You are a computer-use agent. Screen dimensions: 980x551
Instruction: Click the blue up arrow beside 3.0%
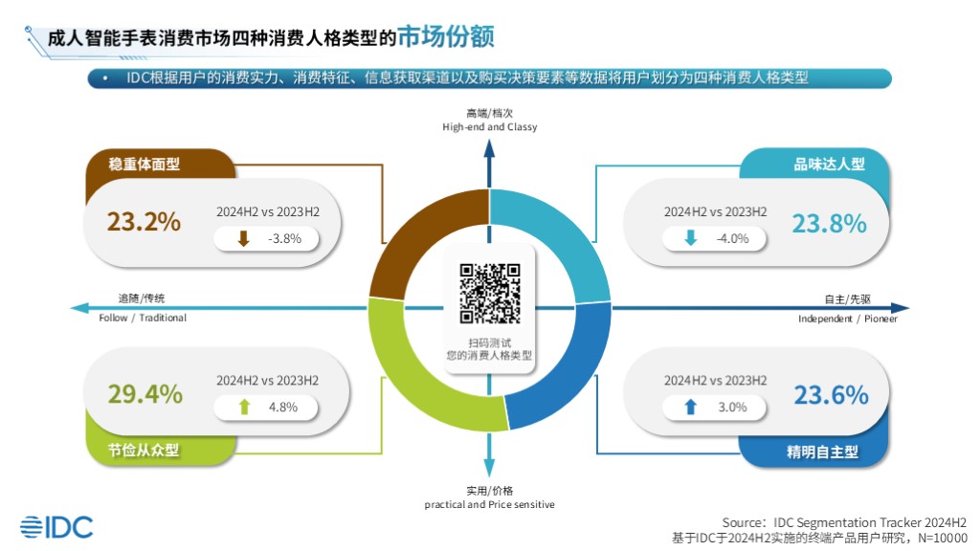[691, 408]
